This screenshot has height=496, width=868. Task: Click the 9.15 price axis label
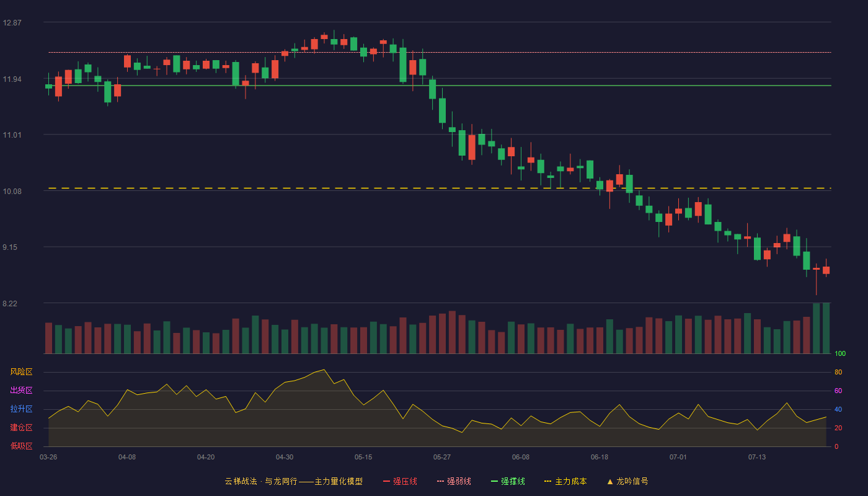point(10,247)
